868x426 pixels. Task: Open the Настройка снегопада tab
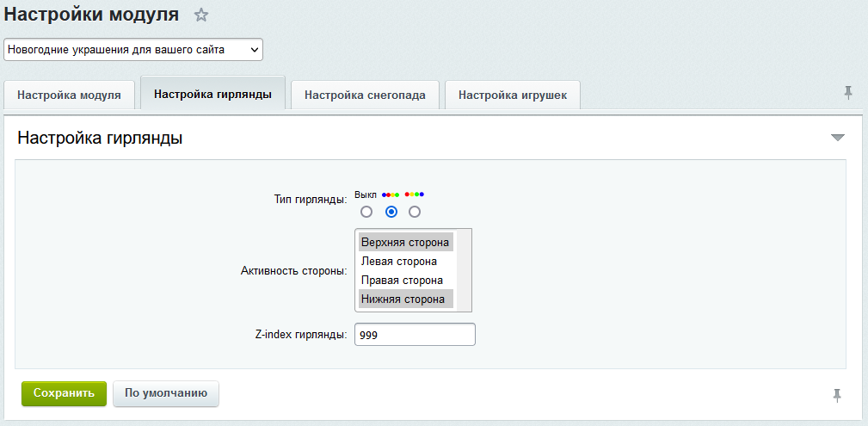click(x=365, y=96)
